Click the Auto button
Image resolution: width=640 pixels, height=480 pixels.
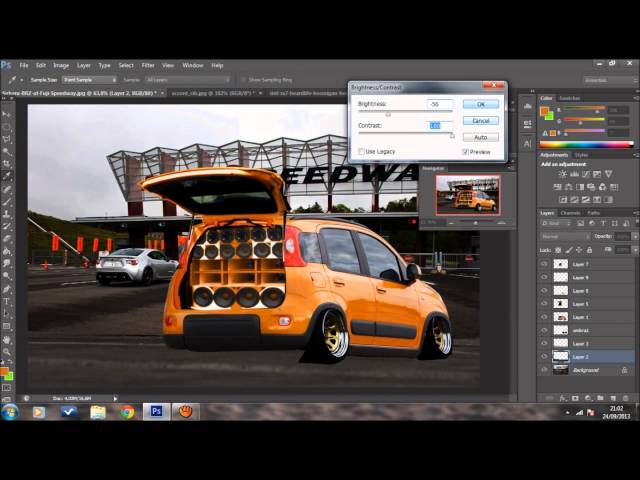tap(481, 138)
